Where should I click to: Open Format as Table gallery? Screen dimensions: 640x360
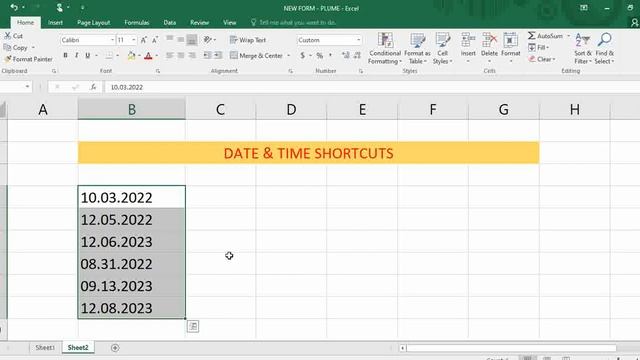[x=417, y=49]
